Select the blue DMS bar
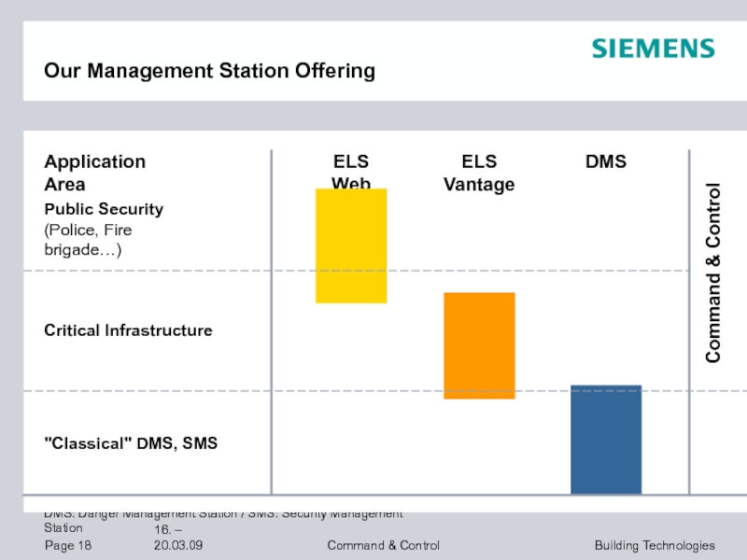Screen dimensions: 747x560 (x=606, y=440)
